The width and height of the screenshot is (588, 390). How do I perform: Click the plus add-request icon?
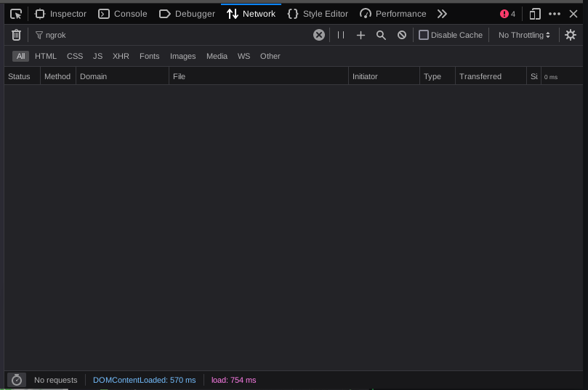click(x=361, y=35)
